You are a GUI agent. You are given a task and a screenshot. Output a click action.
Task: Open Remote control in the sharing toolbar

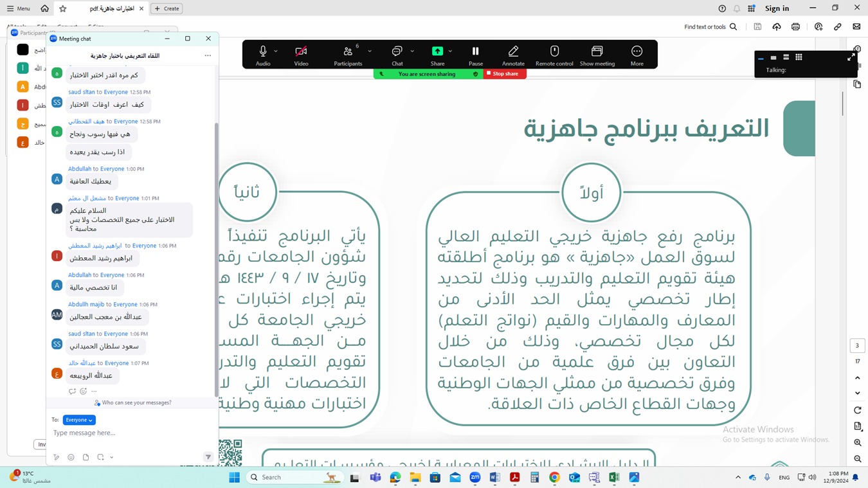click(x=554, y=51)
